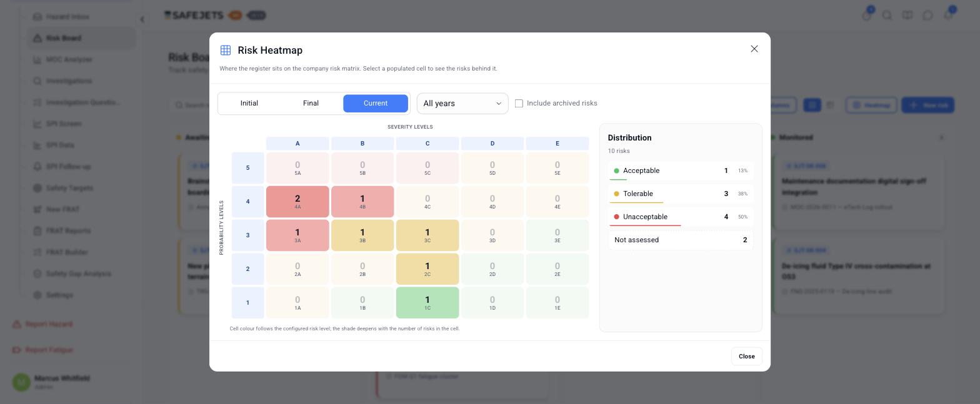
Task: Click the background Heatmap button
Action: [871, 105]
